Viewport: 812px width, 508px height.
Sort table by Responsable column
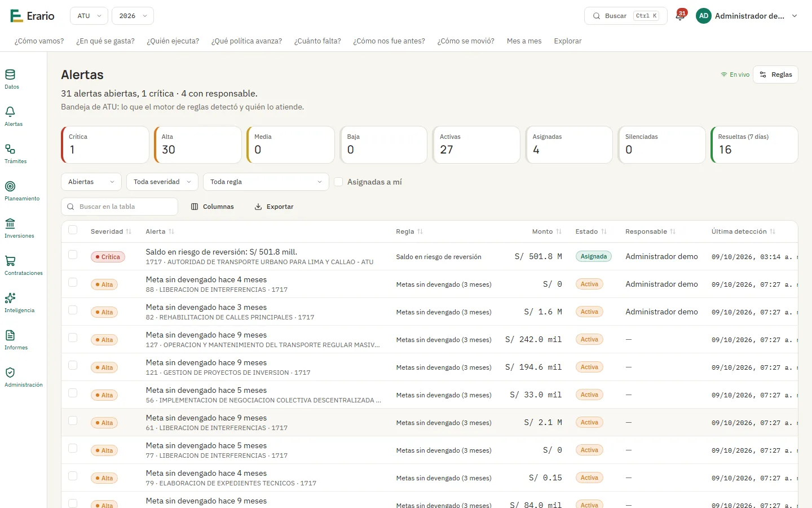650,231
